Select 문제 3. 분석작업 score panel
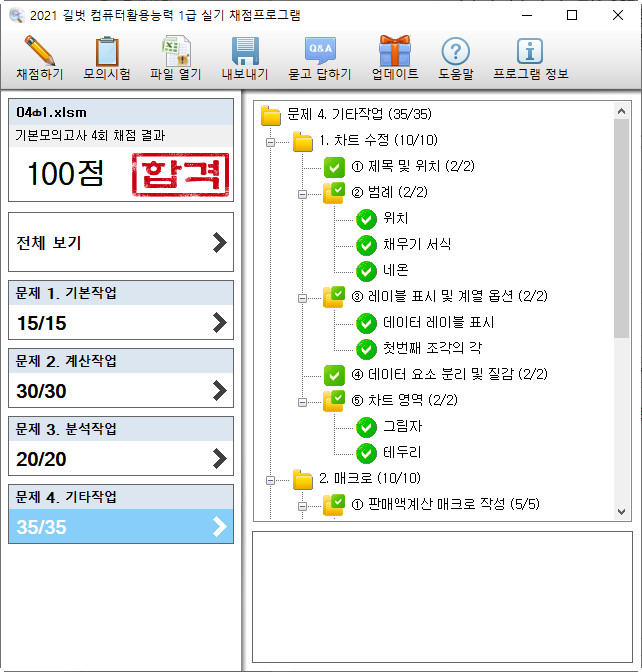This screenshot has height=672, width=642. (120, 446)
